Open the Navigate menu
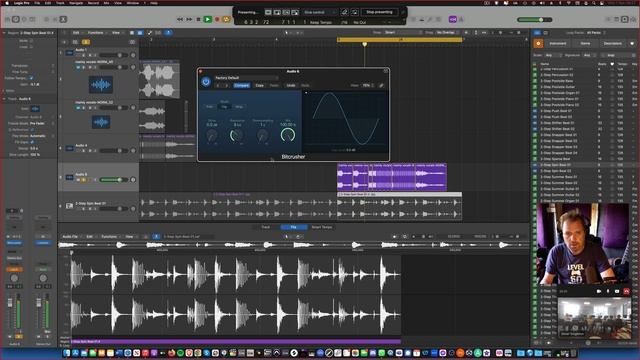The width and height of the screenshot is (640, 360). (76, 3)
